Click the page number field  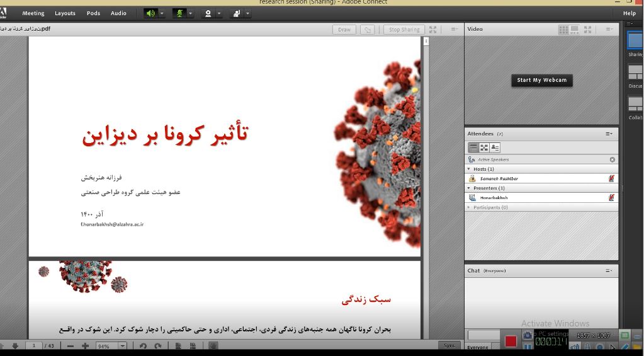[x=33, y=346]
